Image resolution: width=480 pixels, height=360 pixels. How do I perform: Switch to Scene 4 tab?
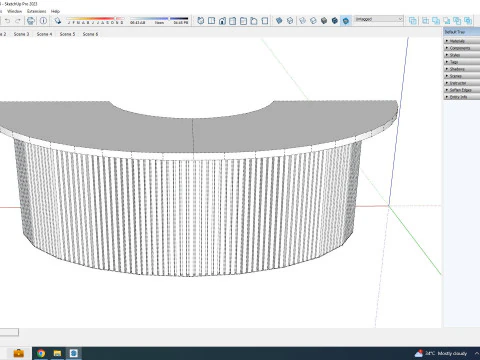click(44, 34)
